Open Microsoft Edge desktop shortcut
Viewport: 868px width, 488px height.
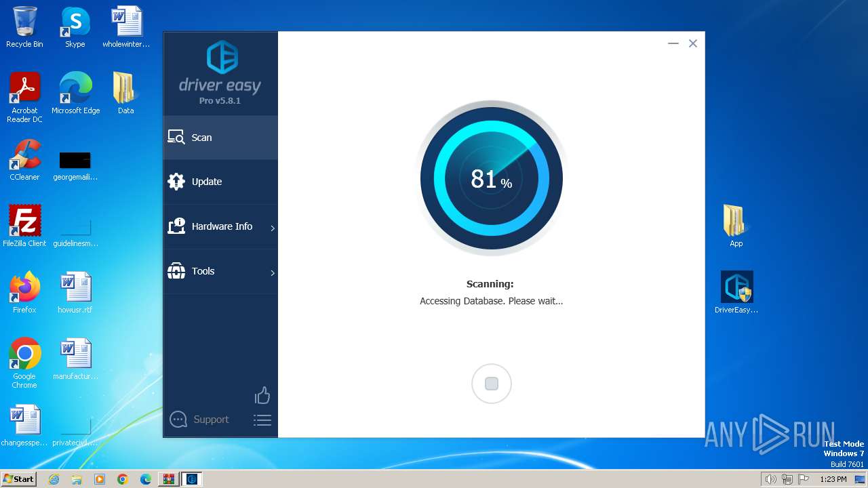[x=75, y=93]
